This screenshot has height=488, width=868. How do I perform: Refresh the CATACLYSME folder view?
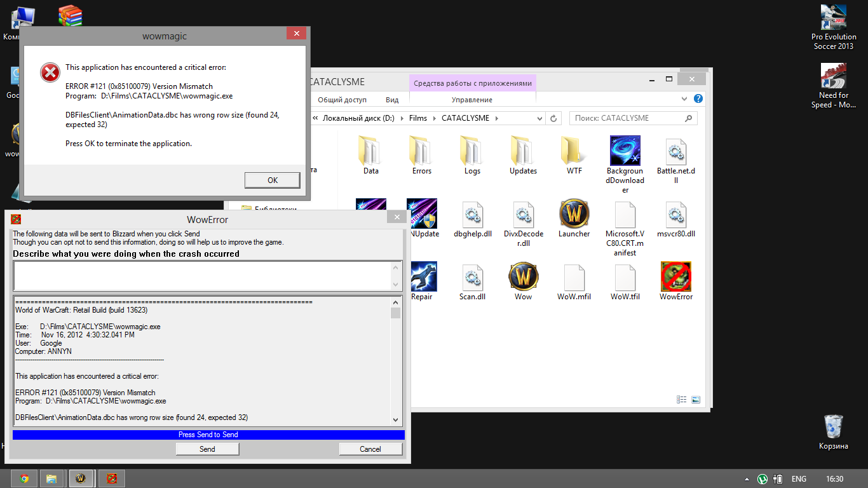pos(553,118)
